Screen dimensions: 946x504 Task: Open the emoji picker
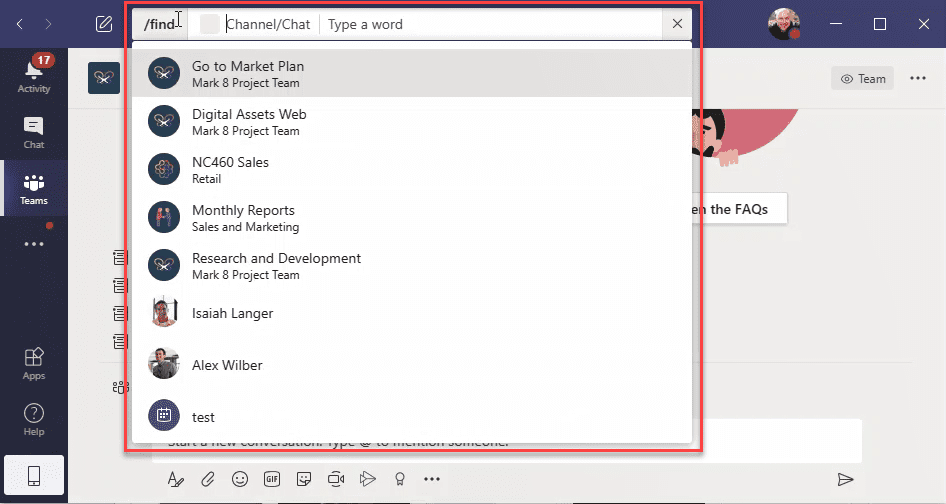click(x=240, y=479)
